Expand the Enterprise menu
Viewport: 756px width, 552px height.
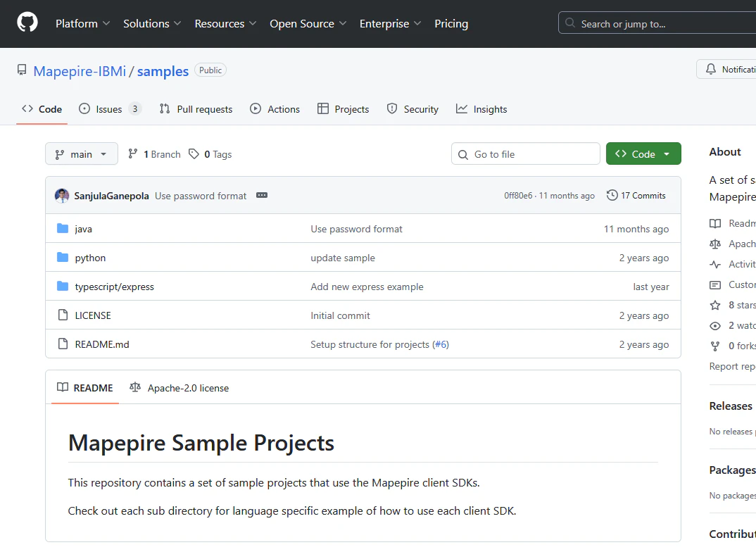(x=390, y=24)
